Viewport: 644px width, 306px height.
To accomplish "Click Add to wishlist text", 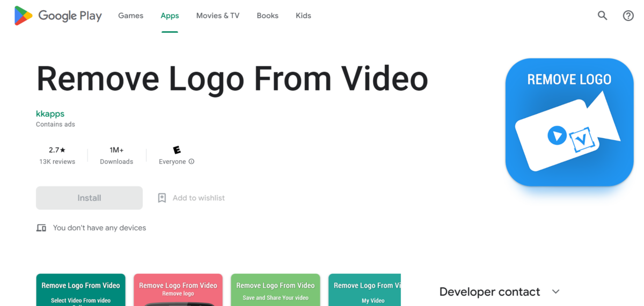I will [199, 198].
